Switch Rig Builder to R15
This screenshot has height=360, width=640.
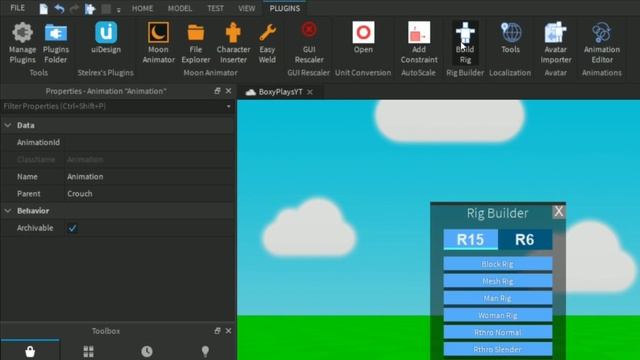(471, 239)
